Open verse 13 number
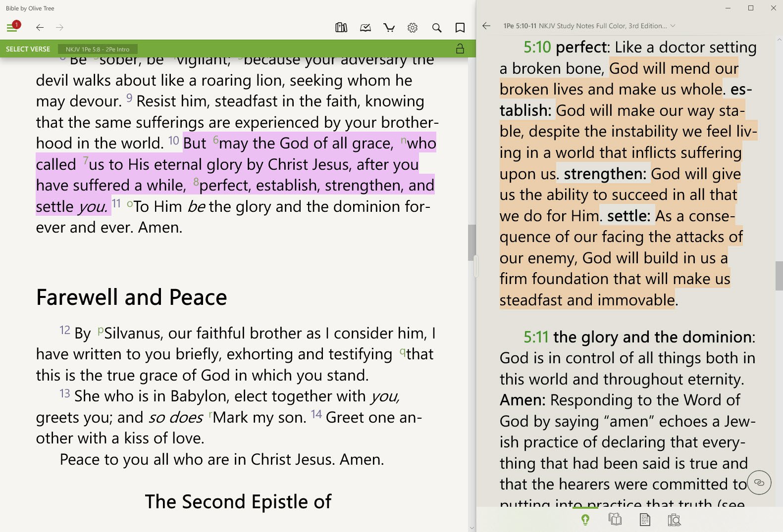Image resolution: width=783 pixels, height=532 pixels. pyautogui.click(x=65, y=393)
